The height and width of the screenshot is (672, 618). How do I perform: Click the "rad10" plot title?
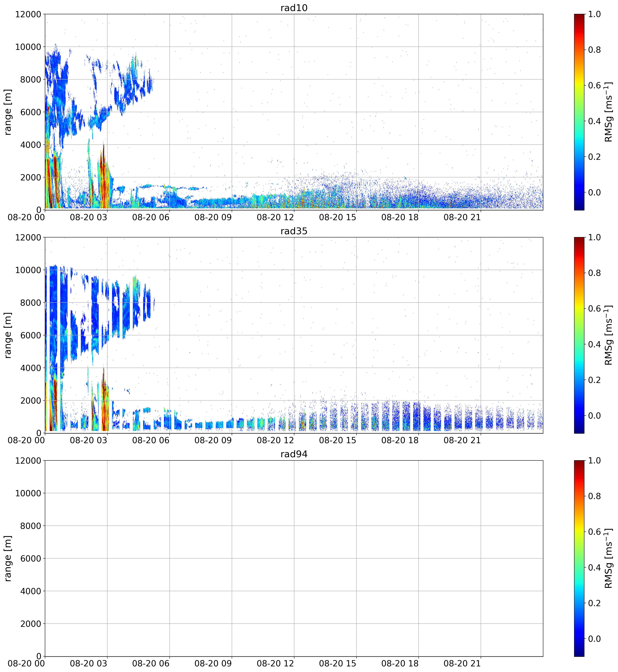[294, 8]
